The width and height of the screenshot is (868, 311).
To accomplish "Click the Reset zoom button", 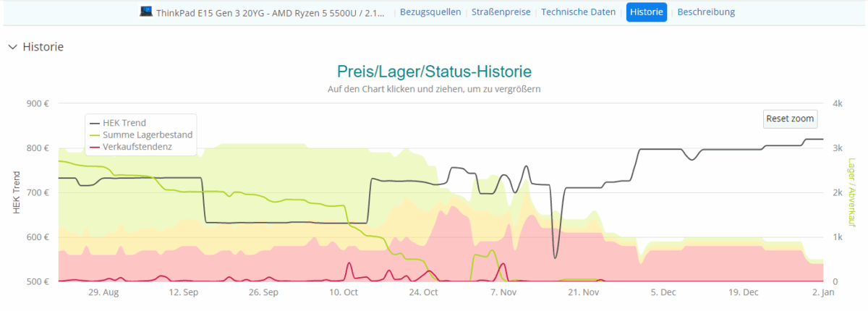I will pyautogui.click(x=791, y=119).
